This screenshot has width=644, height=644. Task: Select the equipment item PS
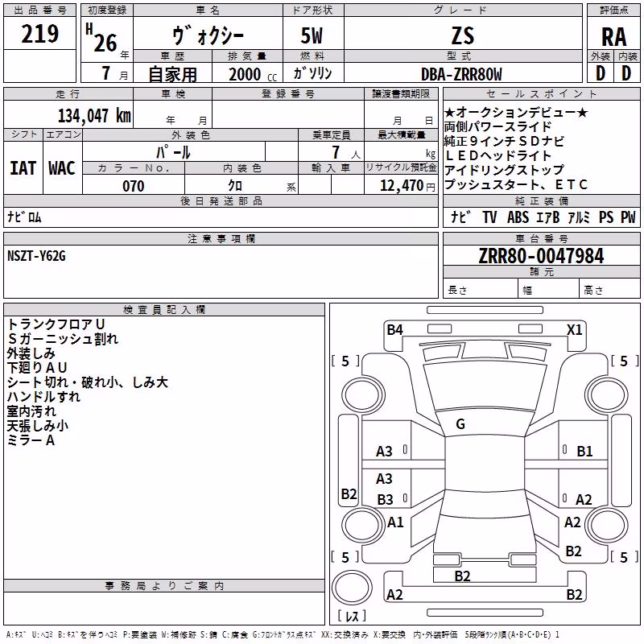click(606, 217)
